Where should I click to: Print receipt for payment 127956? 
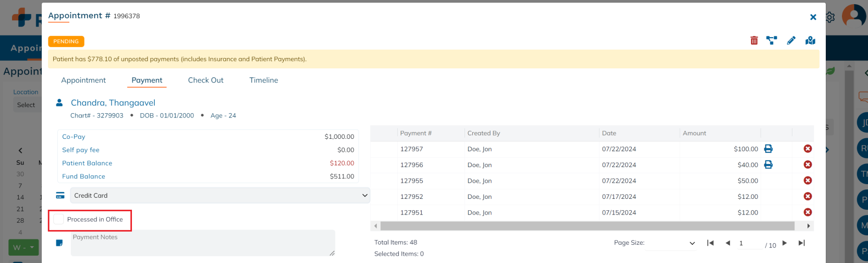coord(768,165)
